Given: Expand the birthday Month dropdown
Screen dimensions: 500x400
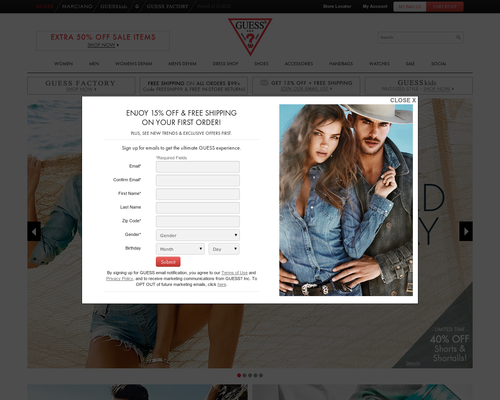Looking at the screenshot, I should click(180, 249).
